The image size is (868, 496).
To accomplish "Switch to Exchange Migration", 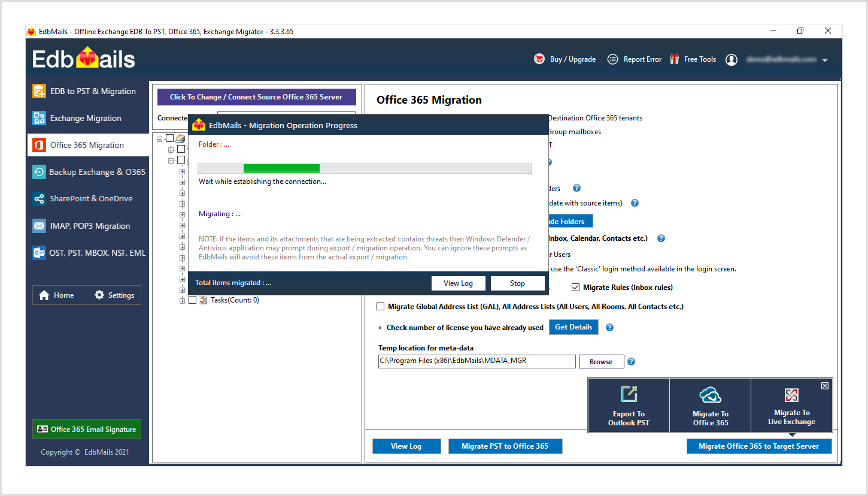I will tap(88, 118).
